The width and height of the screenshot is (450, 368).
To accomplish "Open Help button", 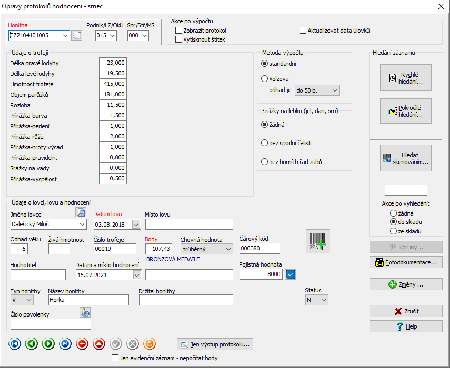I will (406, 326).
